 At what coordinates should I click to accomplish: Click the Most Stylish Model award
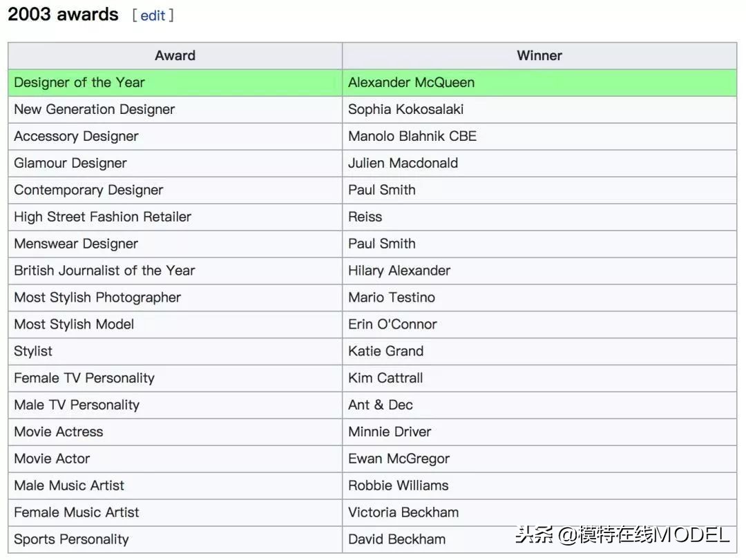74,325
